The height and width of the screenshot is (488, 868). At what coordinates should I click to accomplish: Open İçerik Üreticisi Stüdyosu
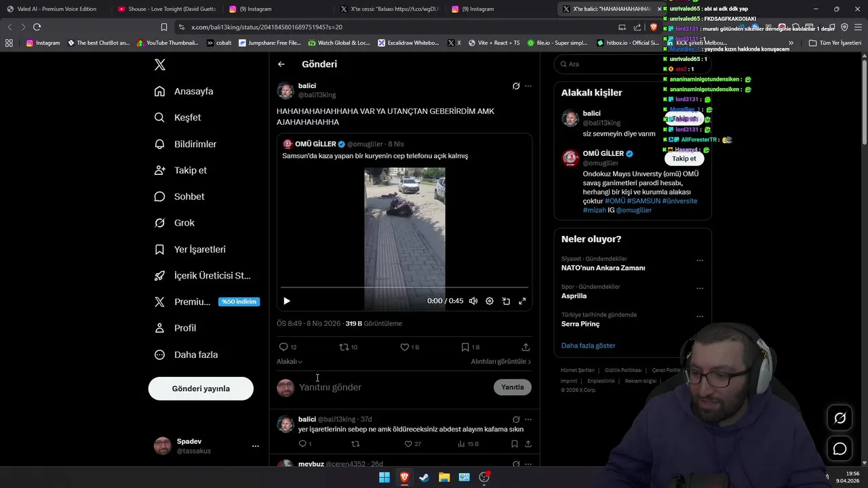point(203,276)
